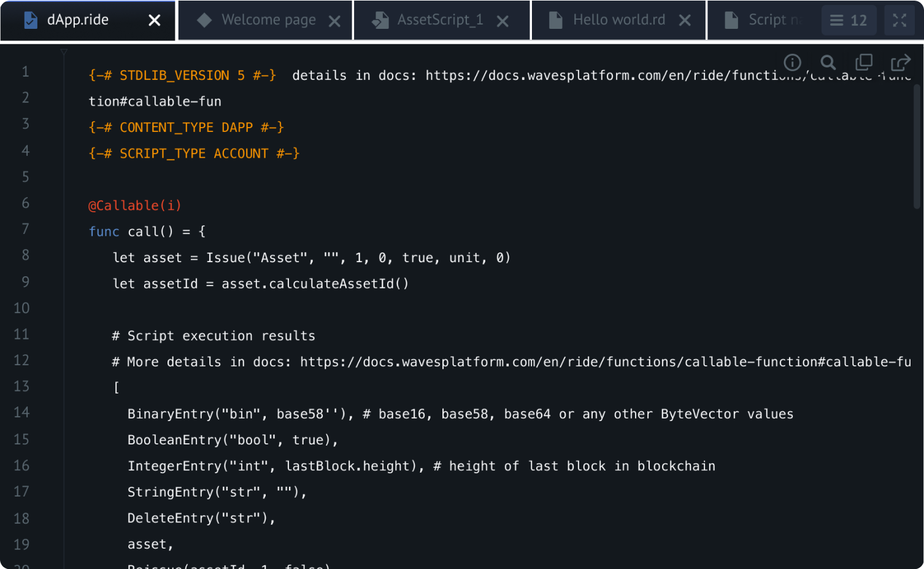Close the Welcome page tab
924x569 pixels.
334,21
